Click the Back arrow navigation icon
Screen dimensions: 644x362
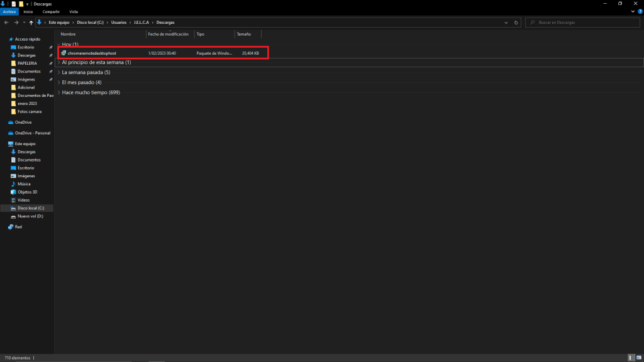click(x=6, y=23)
